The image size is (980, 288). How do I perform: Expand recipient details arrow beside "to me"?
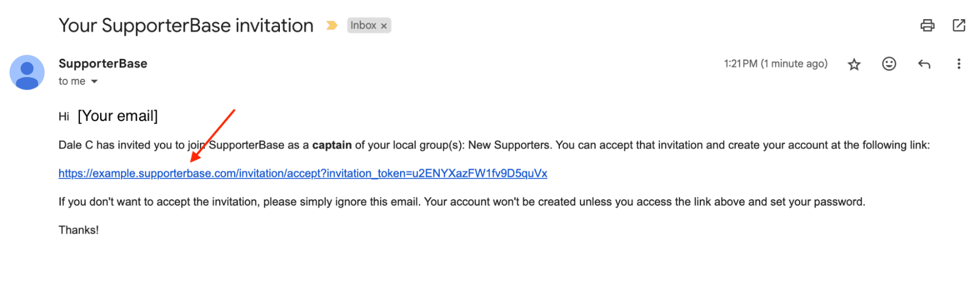[94, 82]
